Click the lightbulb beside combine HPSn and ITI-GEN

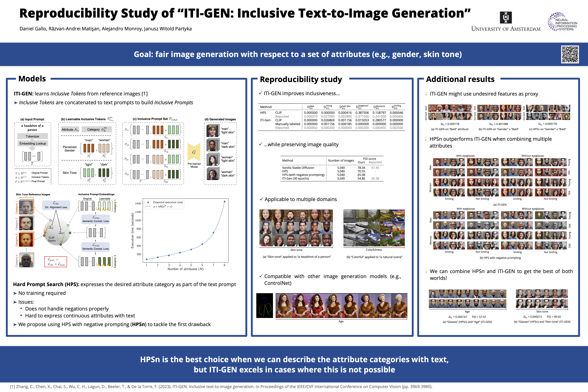[426, 271]
